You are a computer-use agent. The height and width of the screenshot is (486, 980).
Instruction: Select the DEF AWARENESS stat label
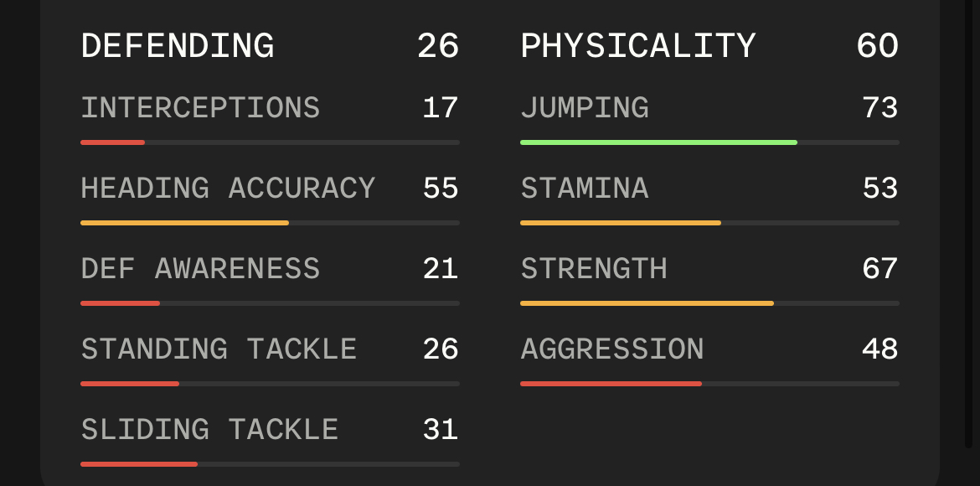(200, 269)
